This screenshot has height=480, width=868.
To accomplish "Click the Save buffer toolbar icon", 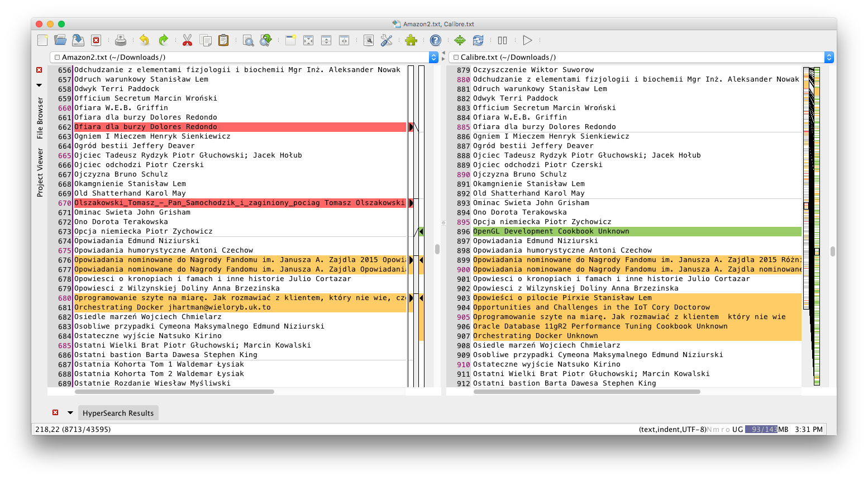I will point(78,40).
